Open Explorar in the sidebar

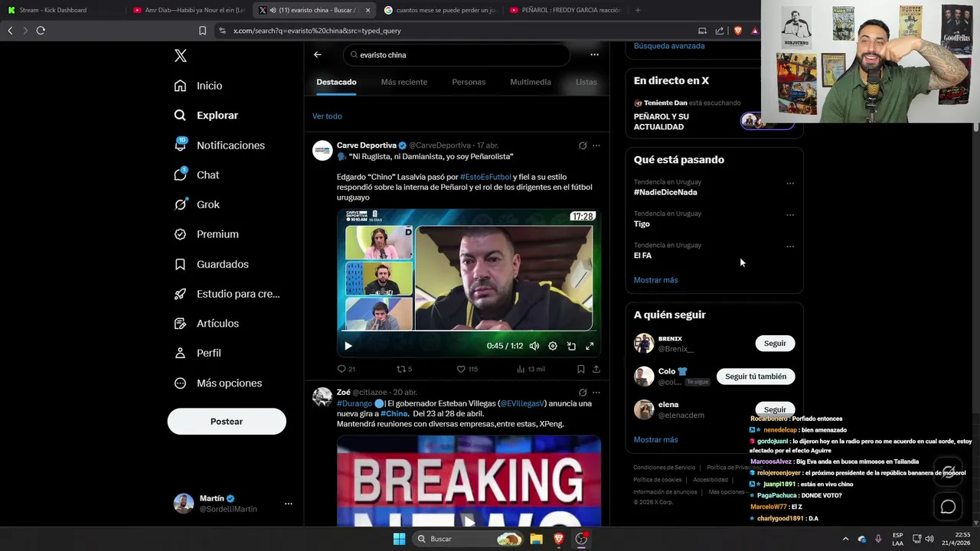pos(206,116)
